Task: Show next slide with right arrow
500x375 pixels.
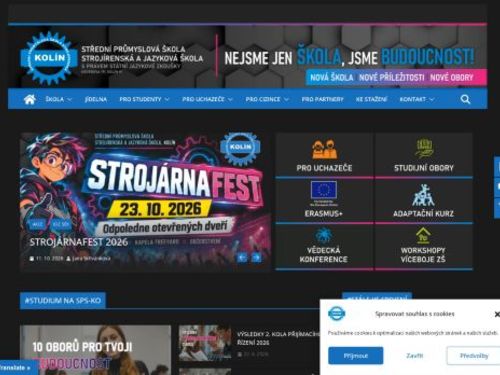Action: pos(256,258)
